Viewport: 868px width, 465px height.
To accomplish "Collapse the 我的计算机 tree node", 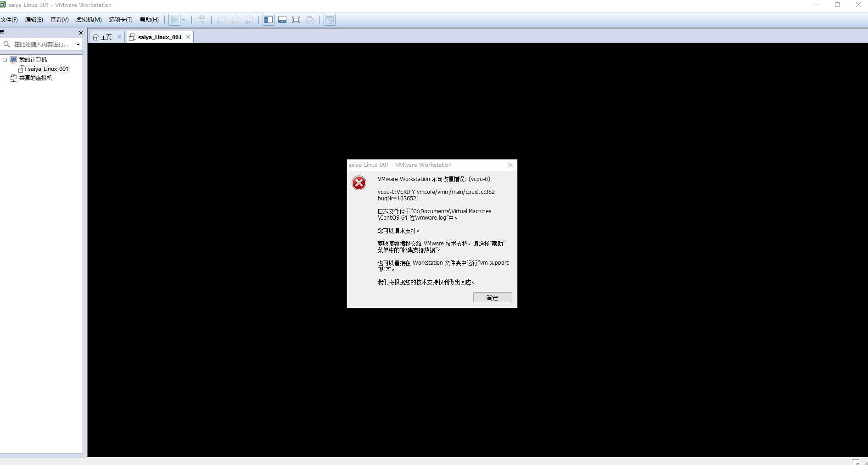I will [x=5, y=60].
